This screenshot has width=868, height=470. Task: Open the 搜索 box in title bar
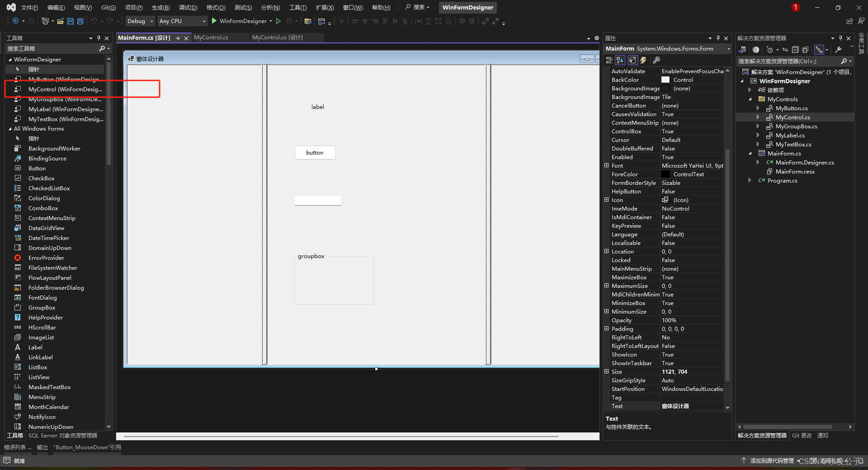point(418,7)
